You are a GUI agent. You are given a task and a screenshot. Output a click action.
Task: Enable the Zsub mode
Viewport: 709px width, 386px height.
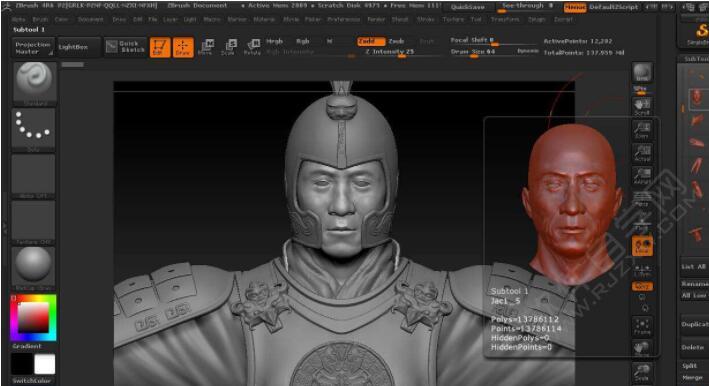[396, 41]
